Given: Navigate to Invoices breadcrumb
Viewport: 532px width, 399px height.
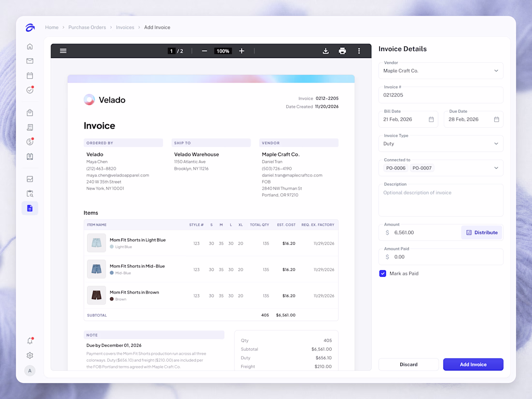Looking at the screenshot, I should tap(125, 28).
